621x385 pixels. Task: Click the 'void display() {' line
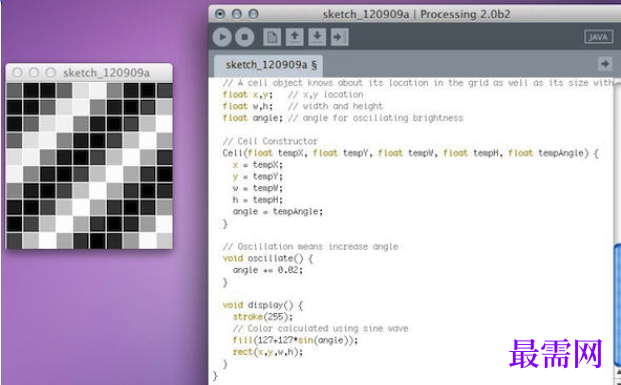[x=263, y=305]
